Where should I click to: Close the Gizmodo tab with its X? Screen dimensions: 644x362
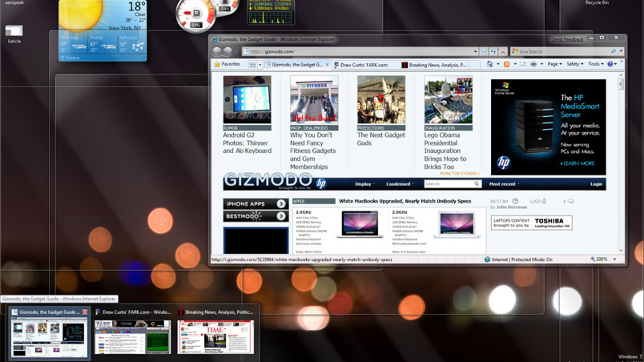[327, 64]
